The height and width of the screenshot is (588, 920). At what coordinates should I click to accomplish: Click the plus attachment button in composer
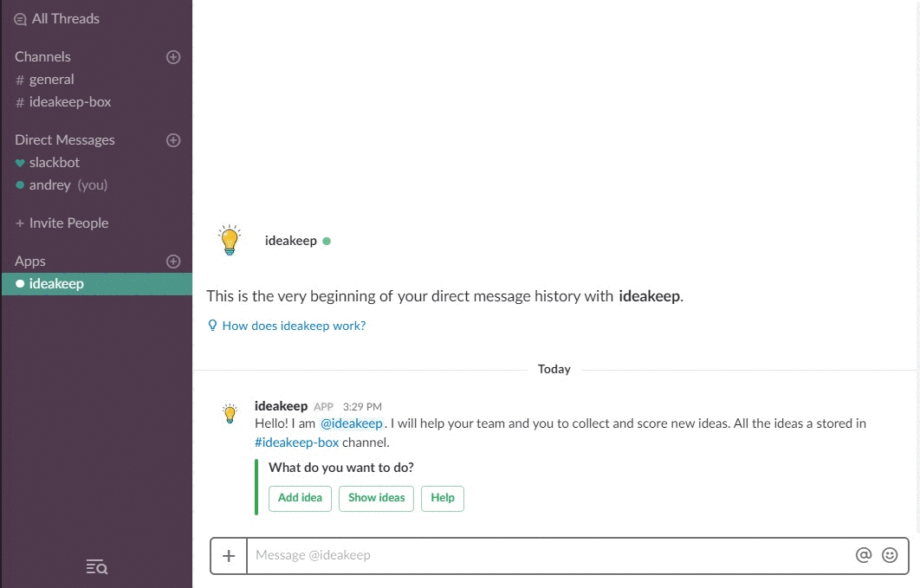tap(229, 556)
